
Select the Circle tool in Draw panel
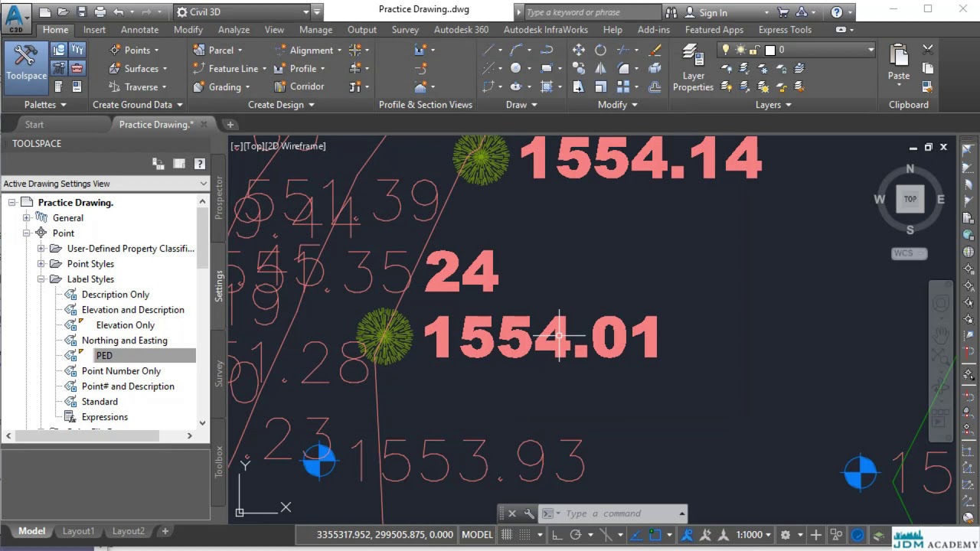516,68
